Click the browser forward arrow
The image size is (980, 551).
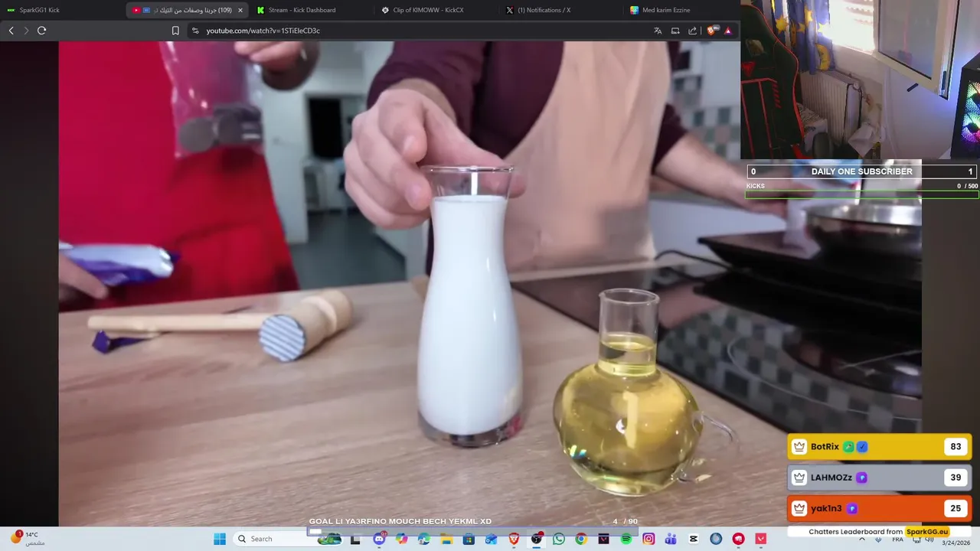26,31
